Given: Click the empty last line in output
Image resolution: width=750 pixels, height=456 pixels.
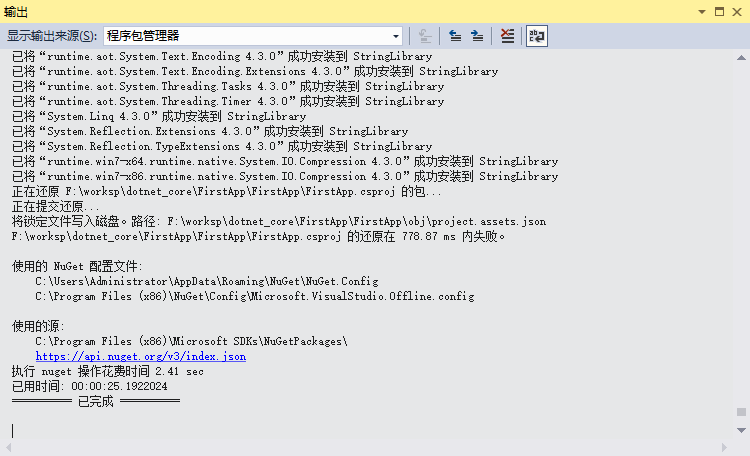Looking at the screenshot, I should pyautogui.click(x=200, y=430).
